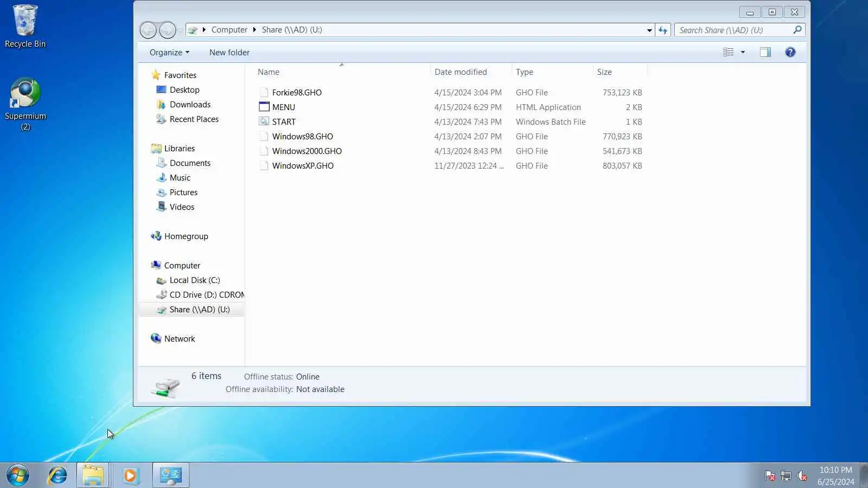Viewport: 868px width, 488px height.
Task: Click the address bar location icon
Action: (x=193, y=30)
